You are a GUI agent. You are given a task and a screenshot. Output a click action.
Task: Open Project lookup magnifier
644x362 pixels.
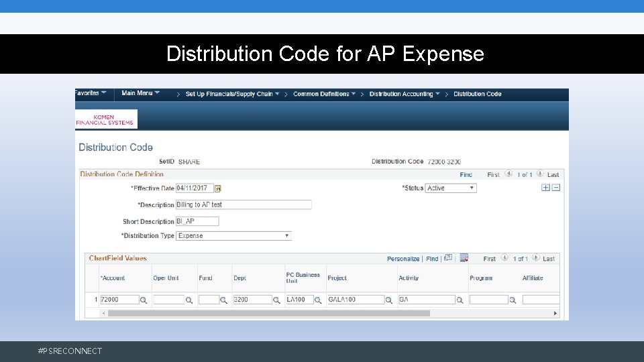[x=388, y=300]
